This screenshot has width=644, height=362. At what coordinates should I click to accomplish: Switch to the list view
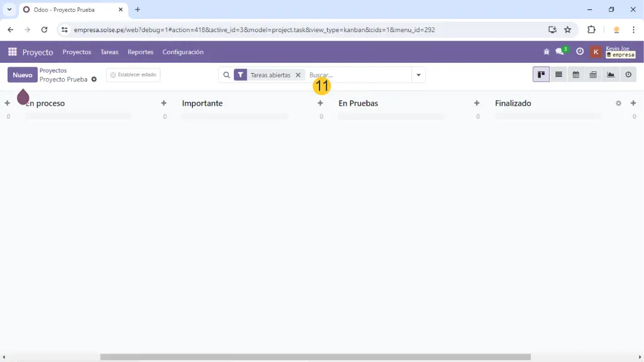point(558,75)
